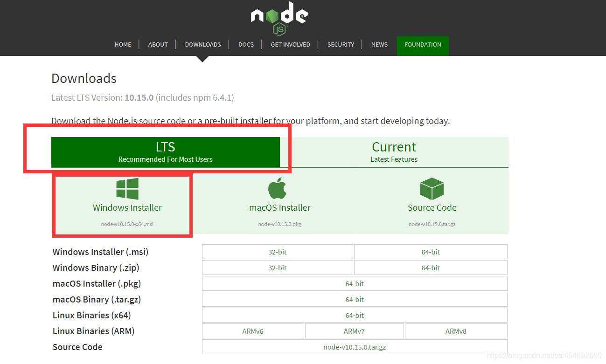The image size is (606, 364).
Task: Click the Windows Installer link text
Action: (127, 207)
